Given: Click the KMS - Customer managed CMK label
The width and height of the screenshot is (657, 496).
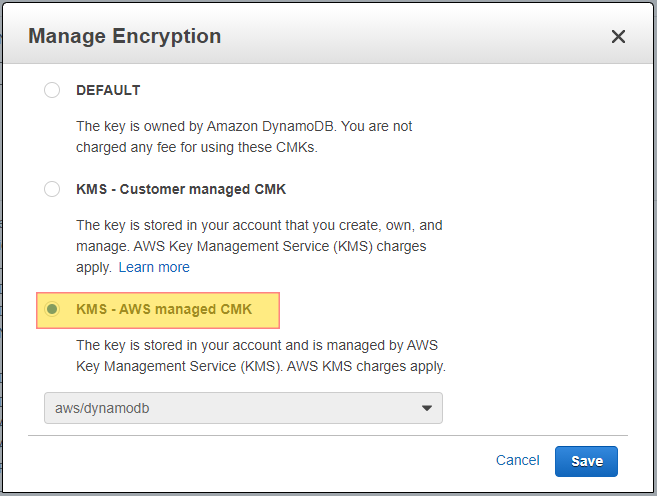Looking at the screenshot, I should (181, 189).
